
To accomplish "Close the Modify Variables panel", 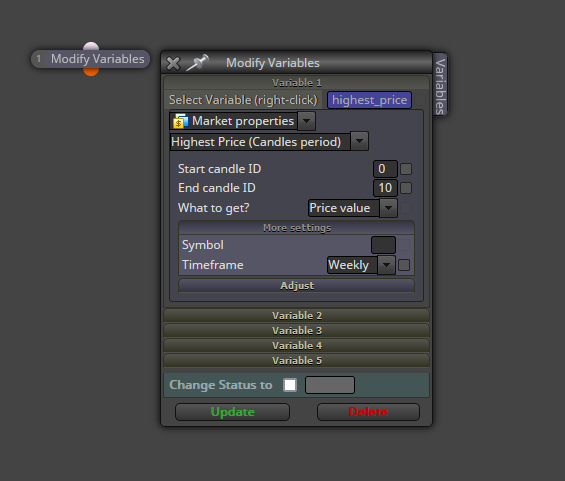I will point(173,63).
